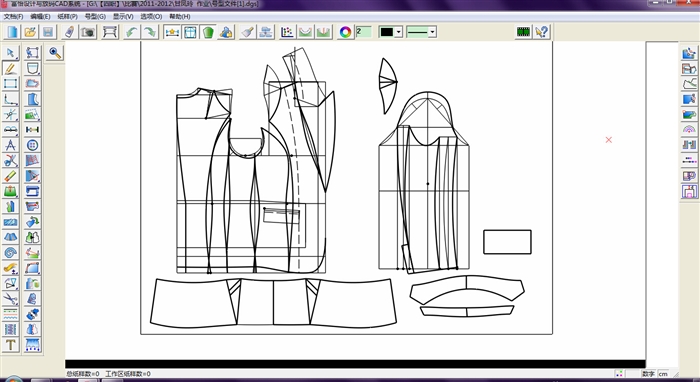This screenshot has width=700, height=382.
Task: Click the black line color swatch
Action: click(x=387, y=32)
